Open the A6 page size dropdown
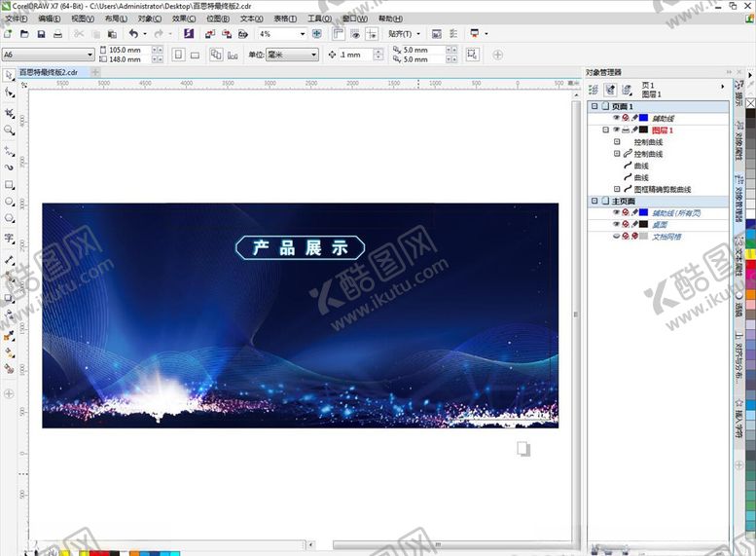This screenshot has width=756, height=556. click(90, 55)
